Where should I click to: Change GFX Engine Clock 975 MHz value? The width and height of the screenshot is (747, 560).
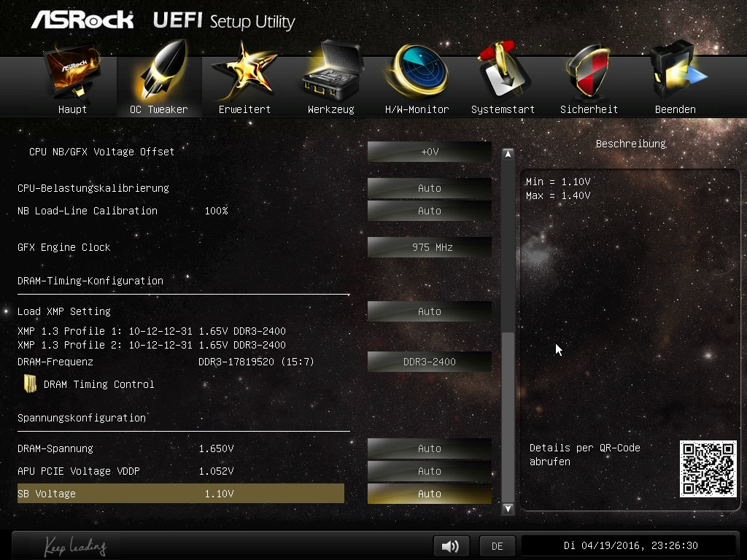click(x=429, y=247)
